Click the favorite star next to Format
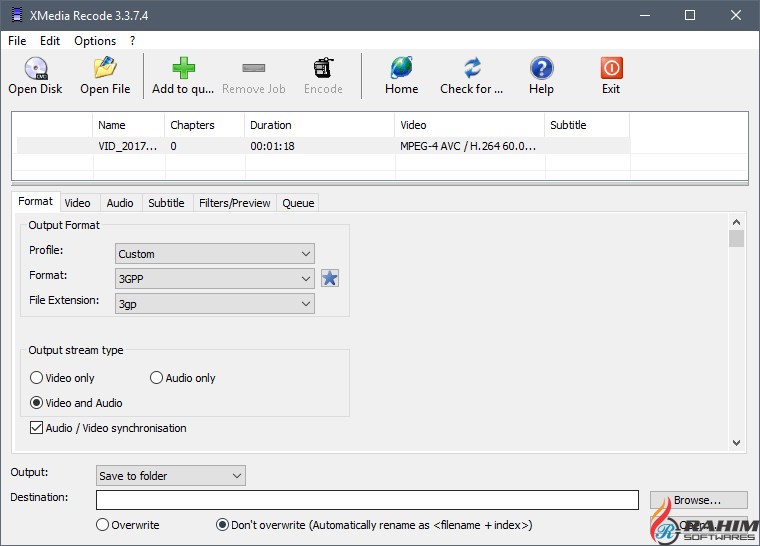 (x=329, y=278)
